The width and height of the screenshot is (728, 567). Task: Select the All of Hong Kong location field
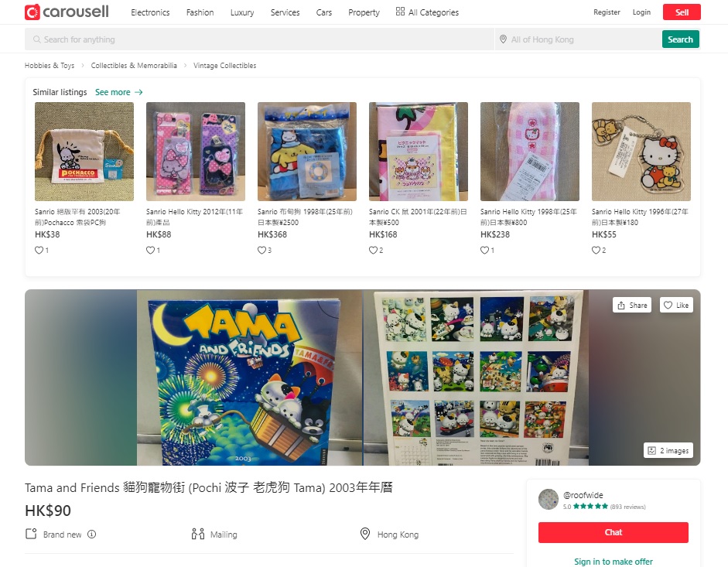(578, 39)
